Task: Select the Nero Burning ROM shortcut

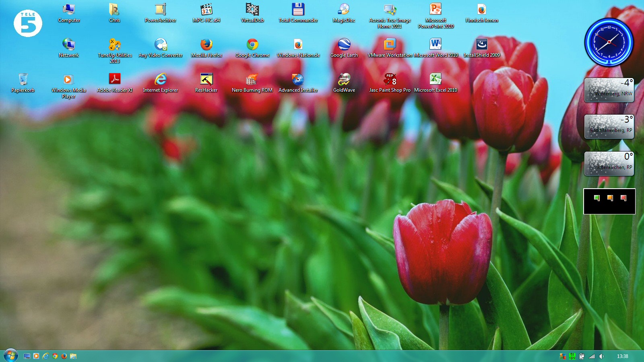Action: pyautogui.click(x=252, y=80)
